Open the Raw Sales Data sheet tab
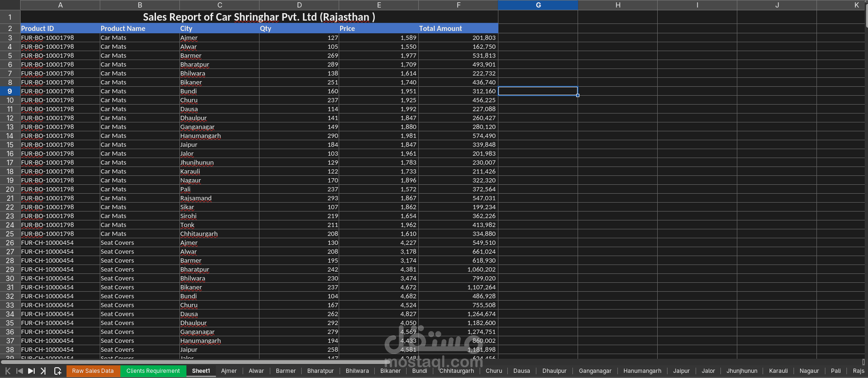The image size is (868, 378). (93, 371)
